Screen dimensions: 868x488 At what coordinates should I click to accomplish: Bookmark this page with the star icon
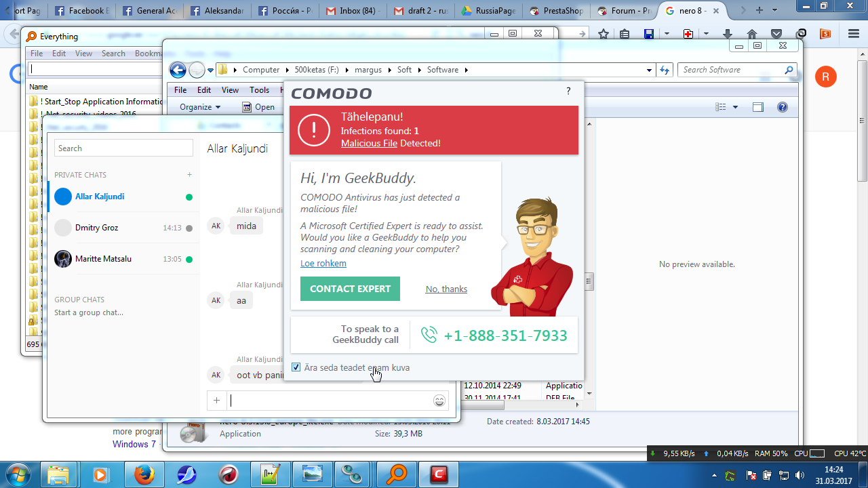[x=604, y=34]
